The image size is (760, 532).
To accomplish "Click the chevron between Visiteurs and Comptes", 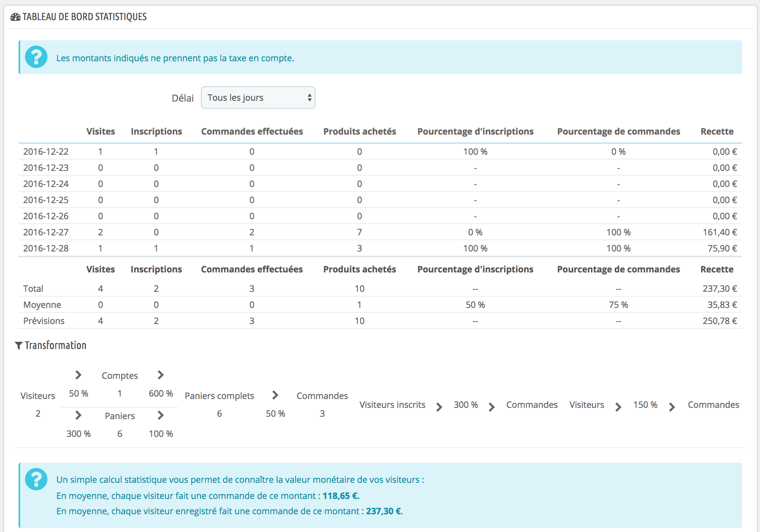I will [78, 375].
